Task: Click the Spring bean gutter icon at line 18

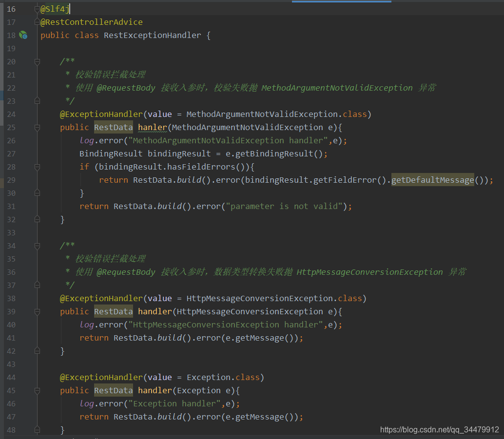Action: (x=23, y=35)
